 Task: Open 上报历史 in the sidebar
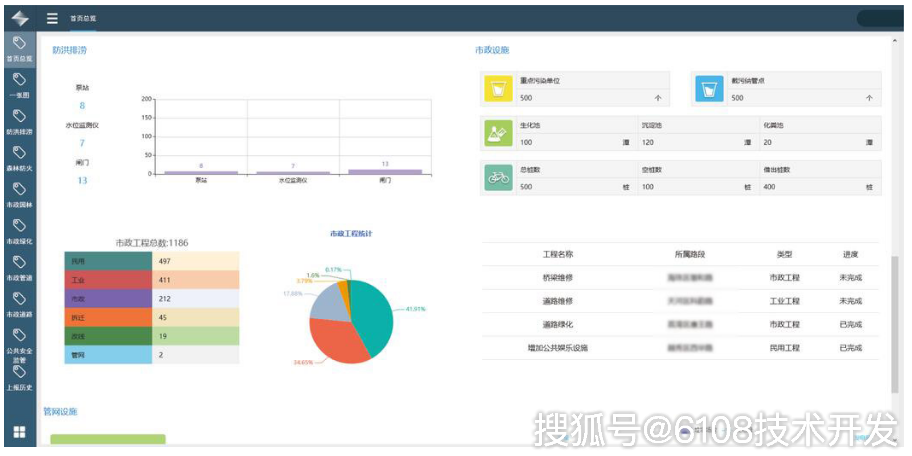tap(20, 379)
